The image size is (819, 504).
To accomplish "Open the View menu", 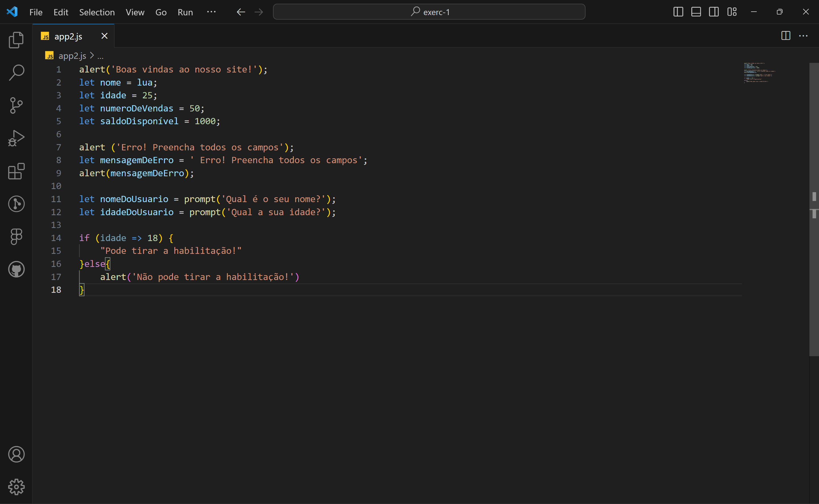I will point(135,12).
